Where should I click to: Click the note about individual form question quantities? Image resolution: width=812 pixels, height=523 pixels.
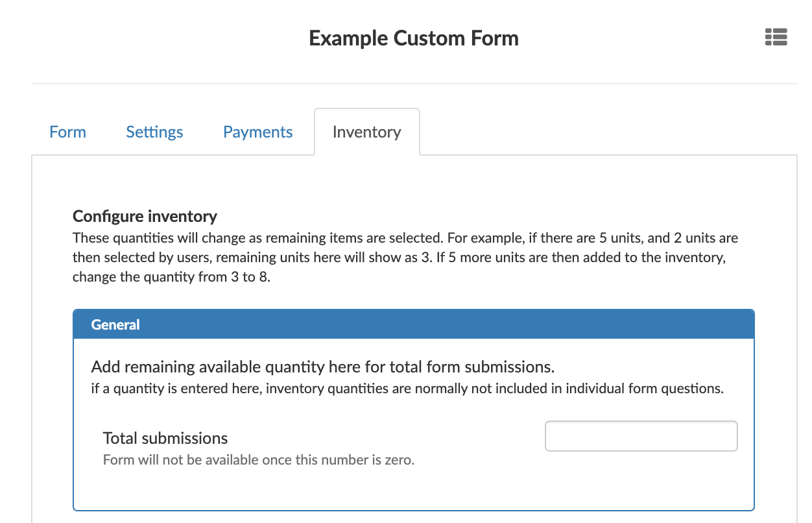pyautogui.click(x=407, y=389)
